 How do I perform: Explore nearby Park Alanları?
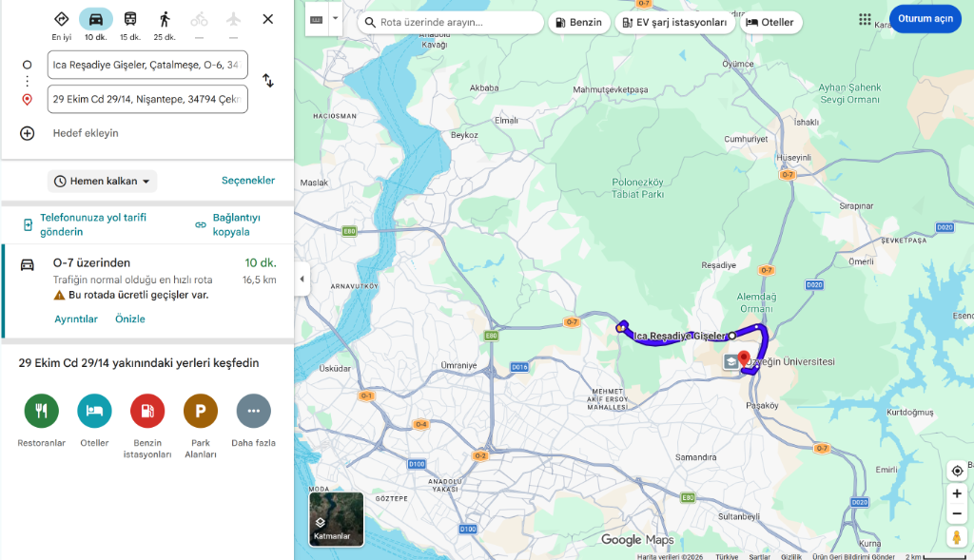pyautogui.click(x=201, y=411)
